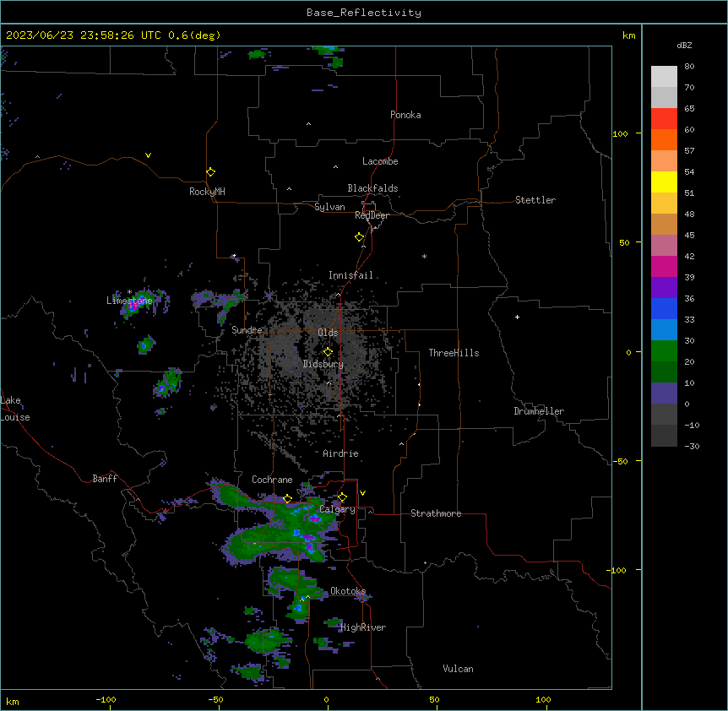Click the dBZ legend heading
728x711 pixels.
(x=684, y=45)
